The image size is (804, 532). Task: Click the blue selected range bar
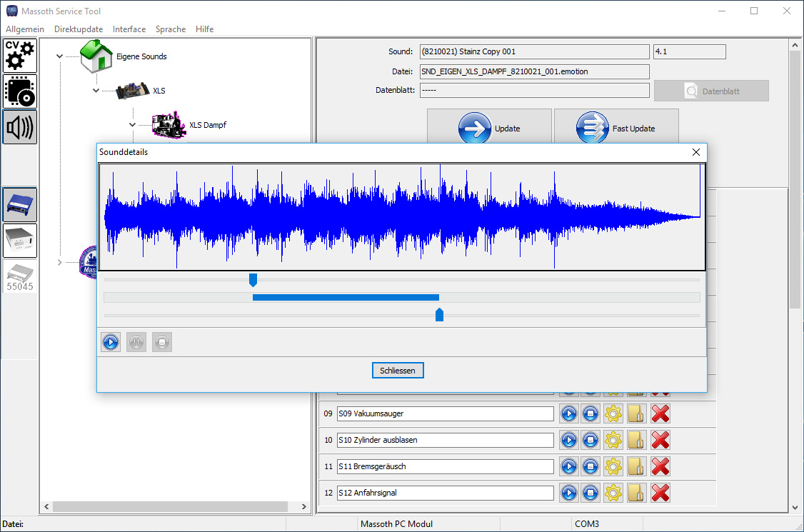click(346, 298)
